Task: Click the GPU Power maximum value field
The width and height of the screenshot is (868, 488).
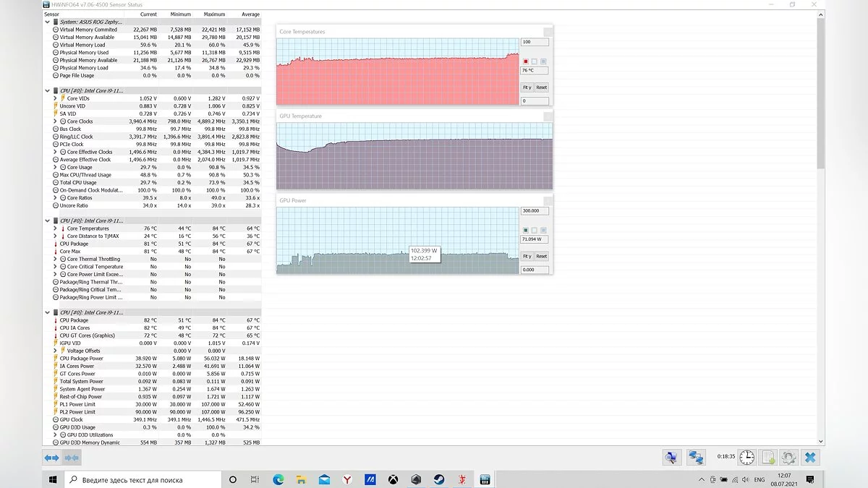Action: 535,211
